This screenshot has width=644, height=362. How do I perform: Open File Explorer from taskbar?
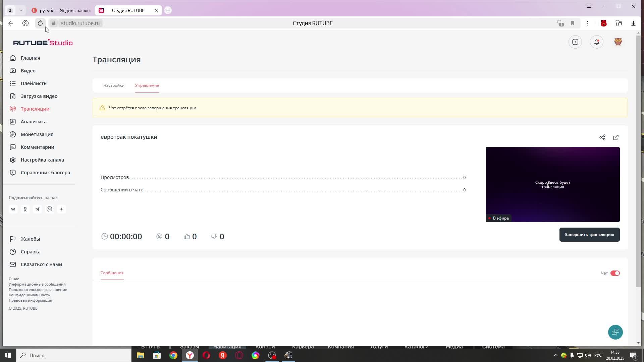coord(140,355)
